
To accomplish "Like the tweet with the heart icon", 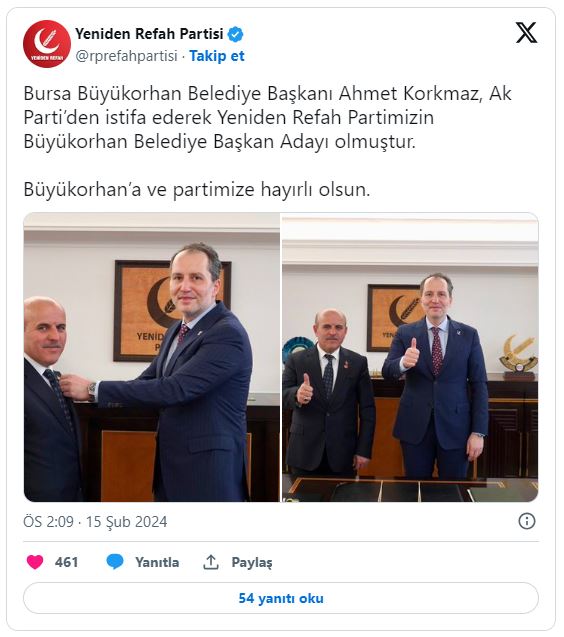I will tap(35, 562).
